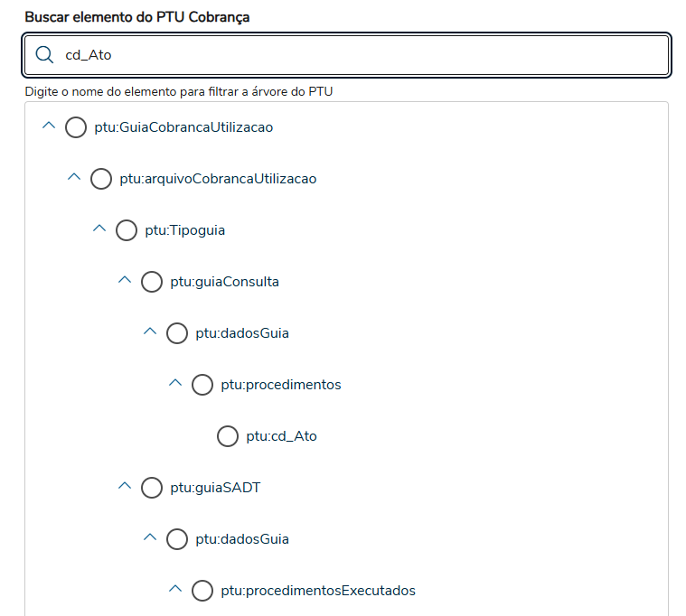This screenshot has width=686, height=616.
Task: Select the dadosGuia radio button under guiaSADT
Action: point(177,539)
